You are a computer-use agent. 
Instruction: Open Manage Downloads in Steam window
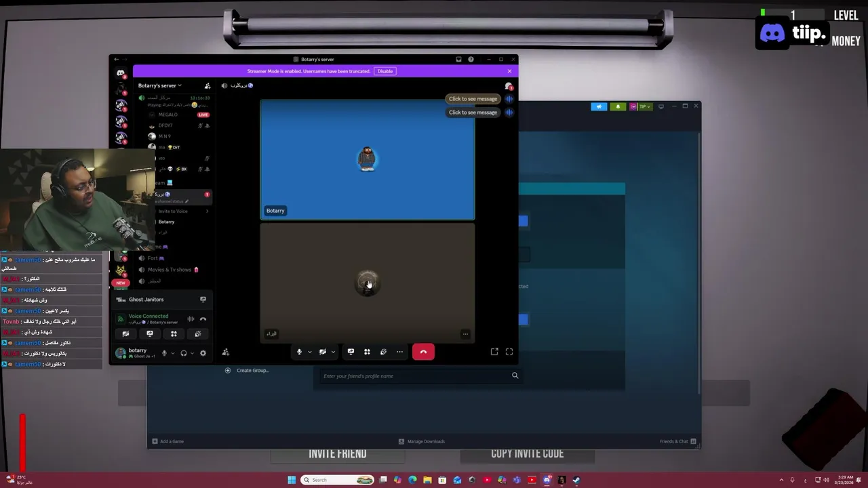pyautogui.click(x=421, y=441)
